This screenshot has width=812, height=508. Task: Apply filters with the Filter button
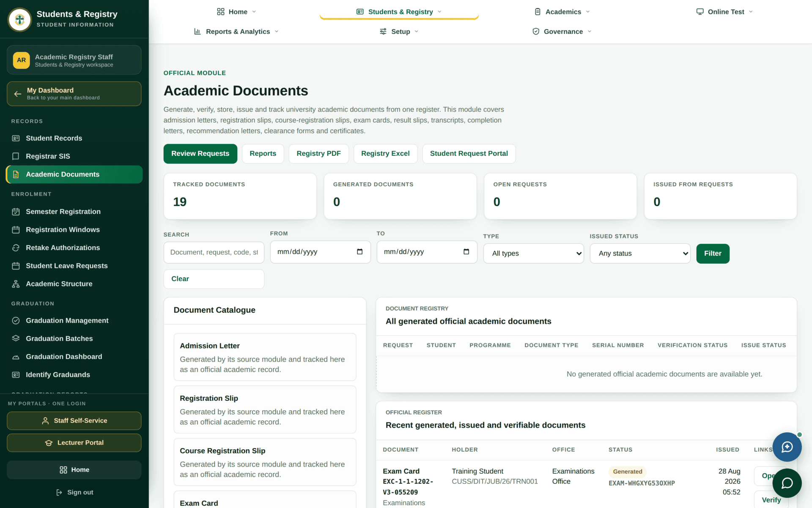coord(713,254)
